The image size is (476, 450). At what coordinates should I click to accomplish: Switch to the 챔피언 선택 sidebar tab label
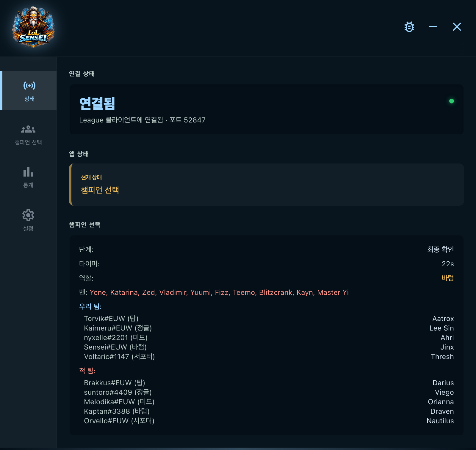click(28, 142)
